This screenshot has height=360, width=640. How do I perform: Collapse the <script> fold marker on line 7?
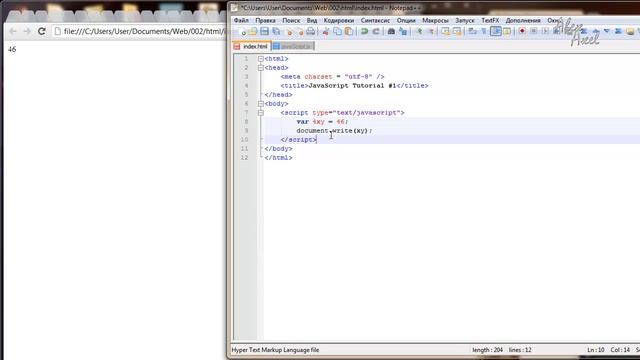point(260,113)
